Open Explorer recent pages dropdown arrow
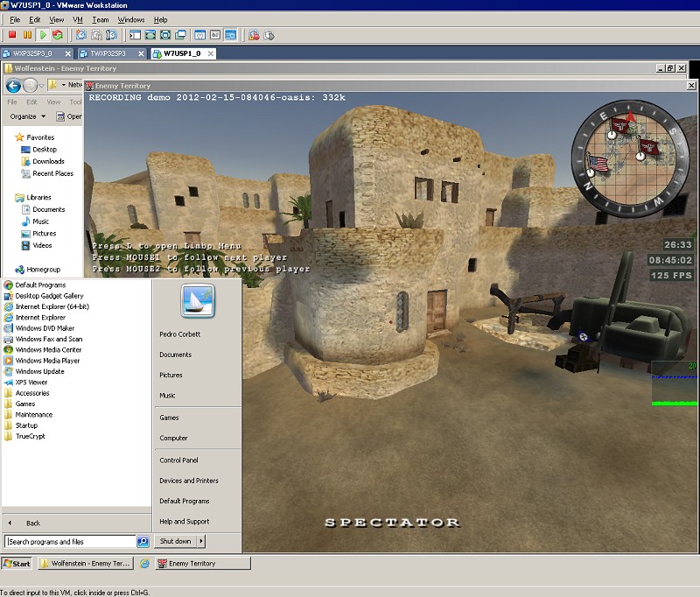The image size is (700, 597). point(41,85)
